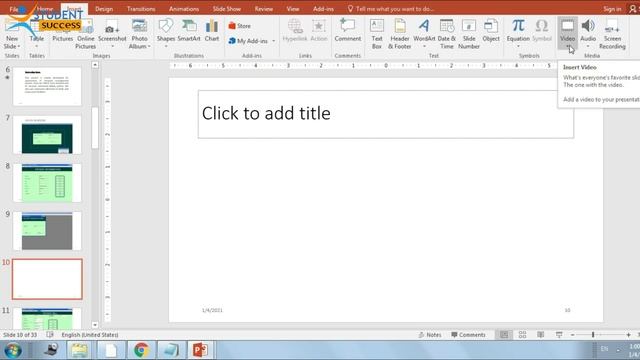The height and width of the screenshot is (360, 640).
Task: Insert Slide Number
Action: (469, 34)
